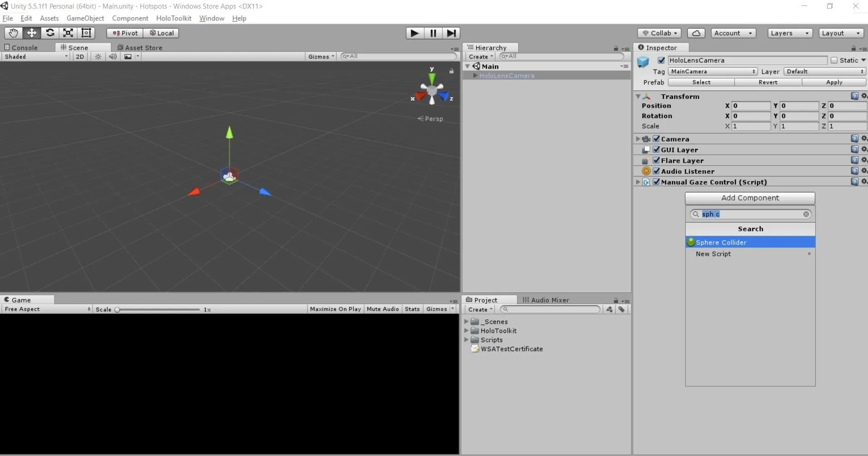Viewport: 868px width, 456px height.
Task: Lock the Hierarchy panel
Action: 616,48
